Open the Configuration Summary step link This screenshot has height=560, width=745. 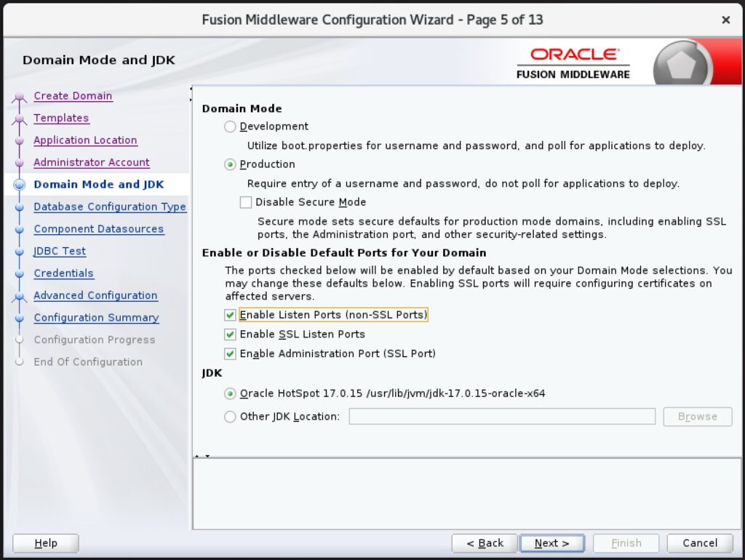click(x=97, y=318)
